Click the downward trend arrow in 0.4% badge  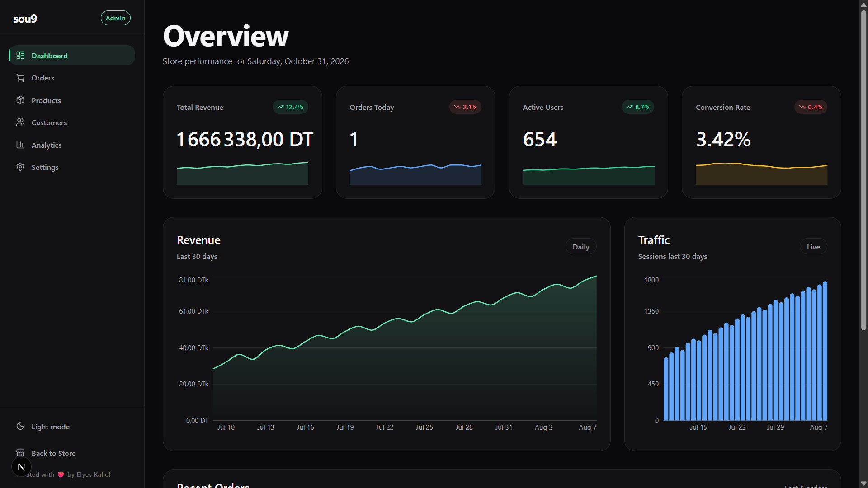tap(802, 107)
